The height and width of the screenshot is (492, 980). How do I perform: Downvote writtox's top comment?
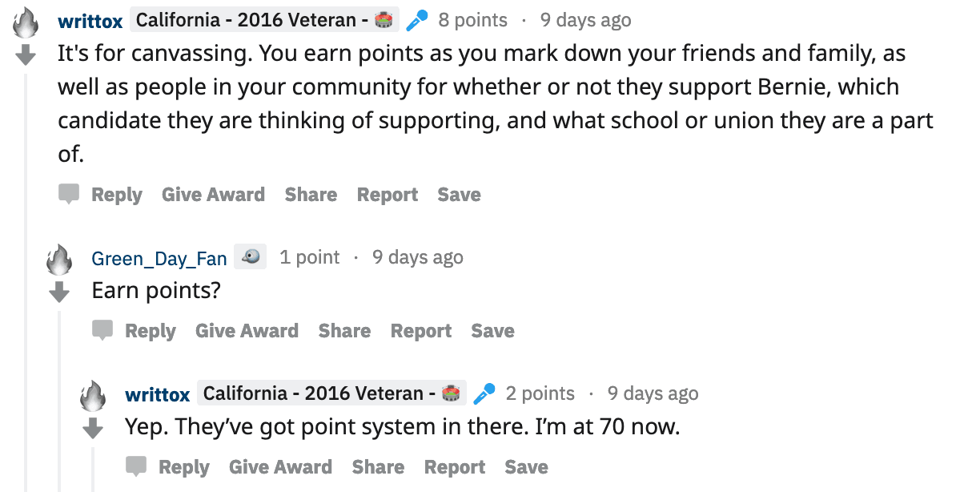(x=26, y=54)
